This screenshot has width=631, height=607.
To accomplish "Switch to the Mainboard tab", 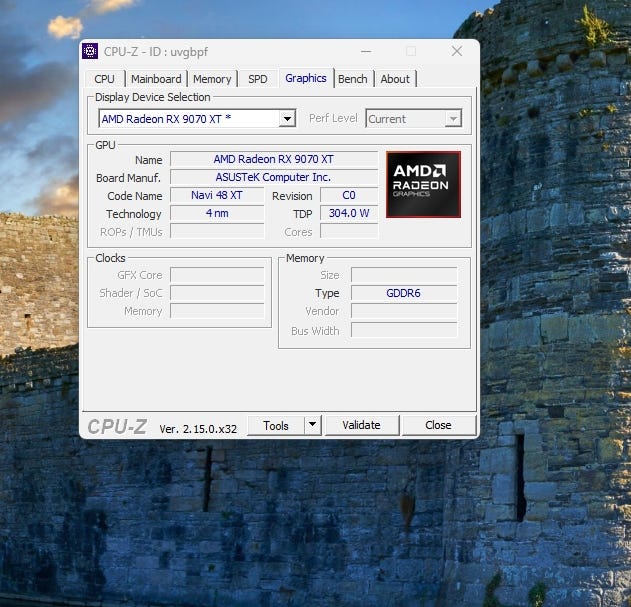I will point(156,79).
